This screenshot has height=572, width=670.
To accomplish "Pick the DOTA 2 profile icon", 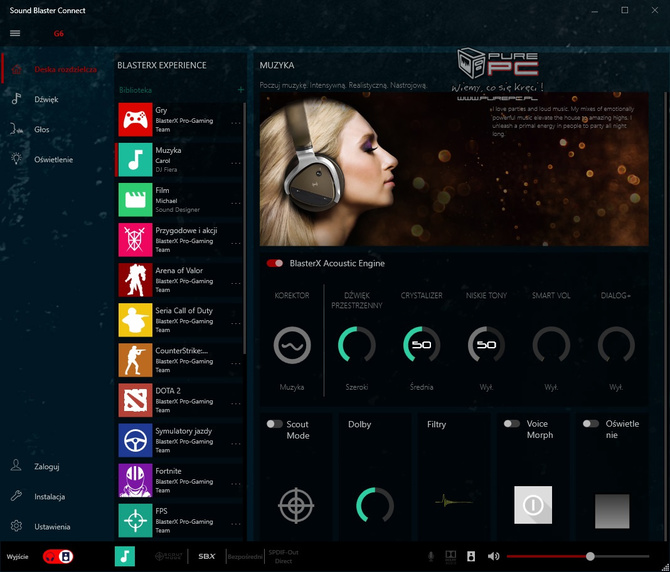I will coord(135,400).
